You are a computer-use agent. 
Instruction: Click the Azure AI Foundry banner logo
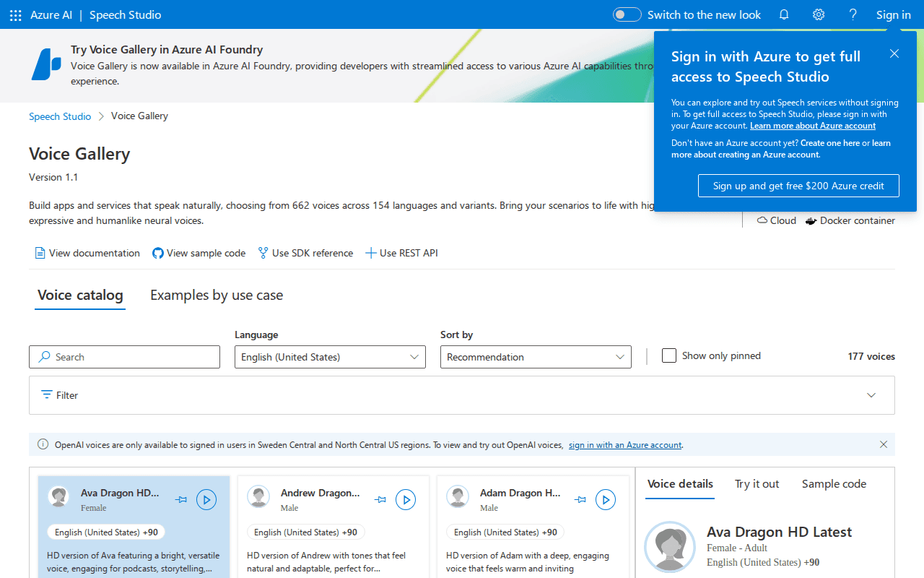click(46, 64)
